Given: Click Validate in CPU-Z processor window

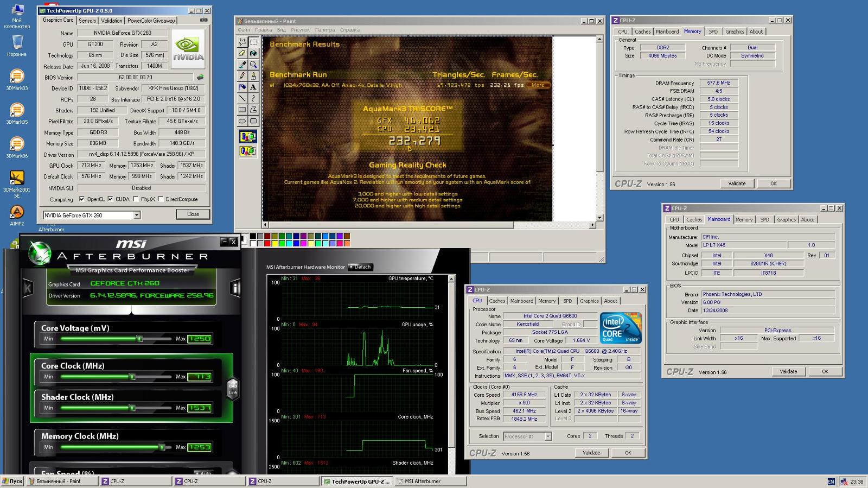Looking at the screenshot, I should [x=591, y=453].
